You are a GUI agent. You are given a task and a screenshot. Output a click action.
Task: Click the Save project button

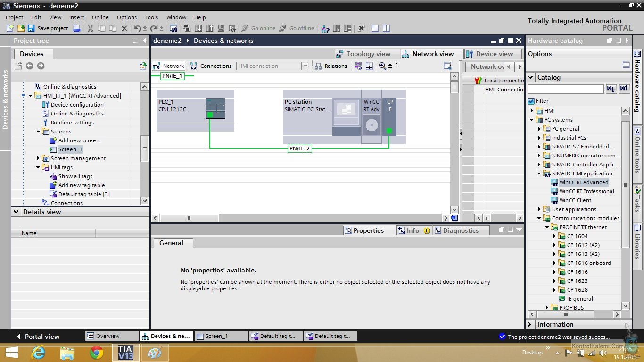tap(48, 28)
